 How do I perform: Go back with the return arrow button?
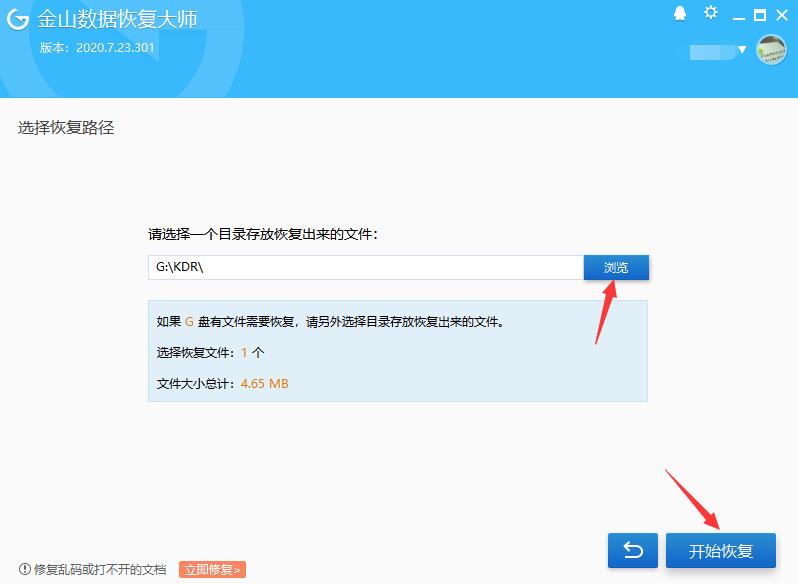pyautogui.click(x=633, y=551)
